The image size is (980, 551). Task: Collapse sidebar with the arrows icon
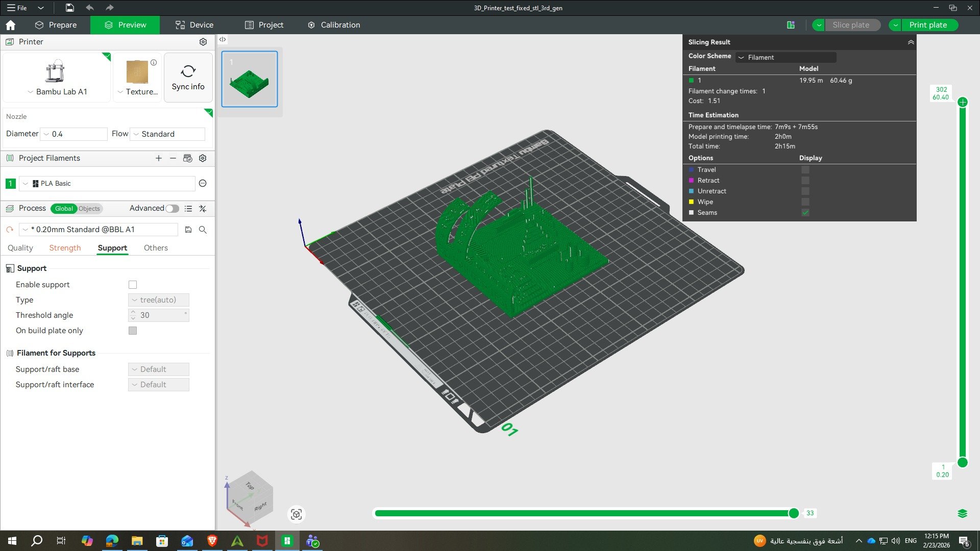(223, 39)
